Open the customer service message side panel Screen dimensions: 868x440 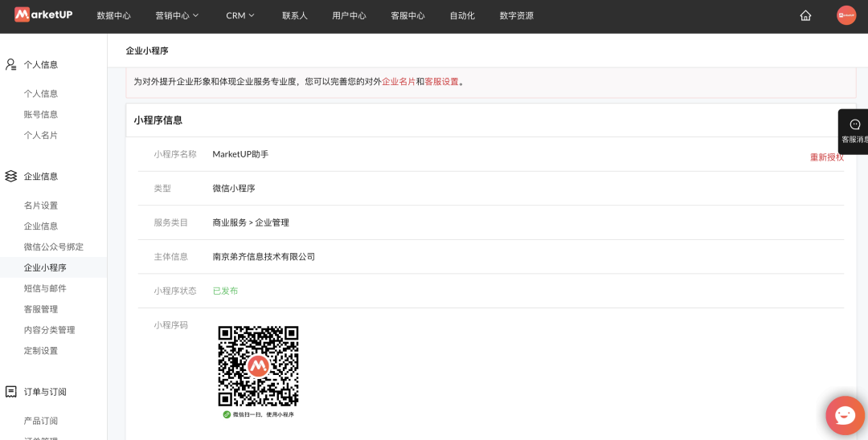pos(854,132)
